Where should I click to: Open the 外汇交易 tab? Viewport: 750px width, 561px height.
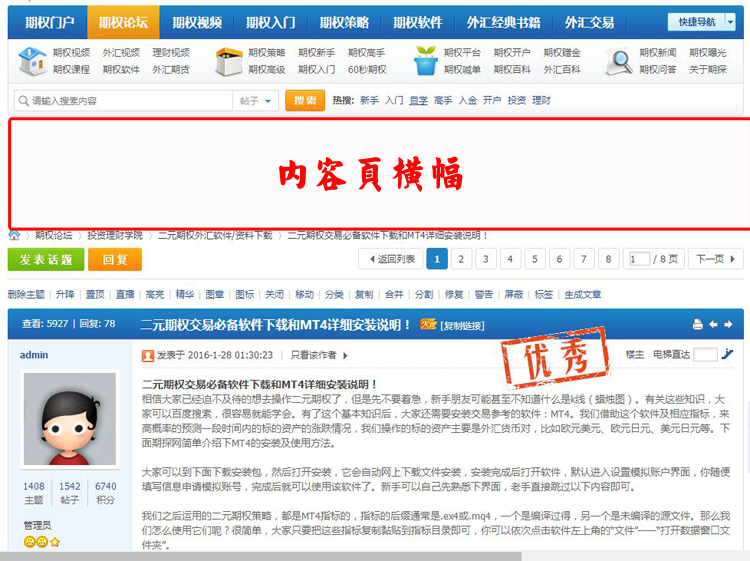coord(589,22)
